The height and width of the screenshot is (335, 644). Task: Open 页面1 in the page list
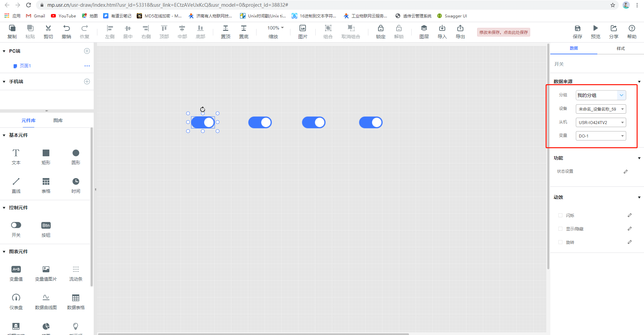[x=25, y=66]
